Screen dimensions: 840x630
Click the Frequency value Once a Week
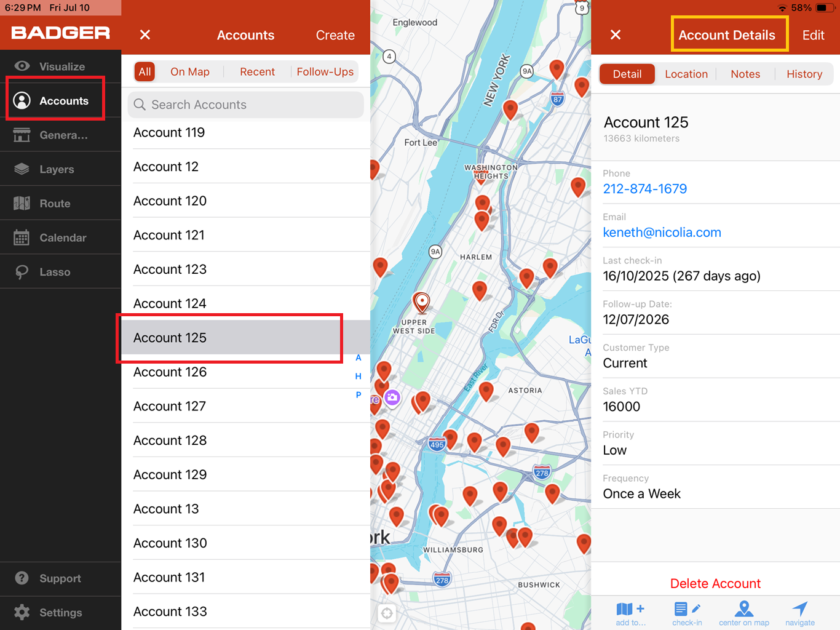(642, 493)
